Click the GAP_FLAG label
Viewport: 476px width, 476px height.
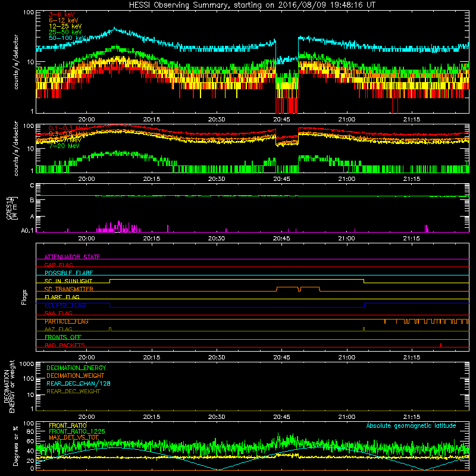58,265
